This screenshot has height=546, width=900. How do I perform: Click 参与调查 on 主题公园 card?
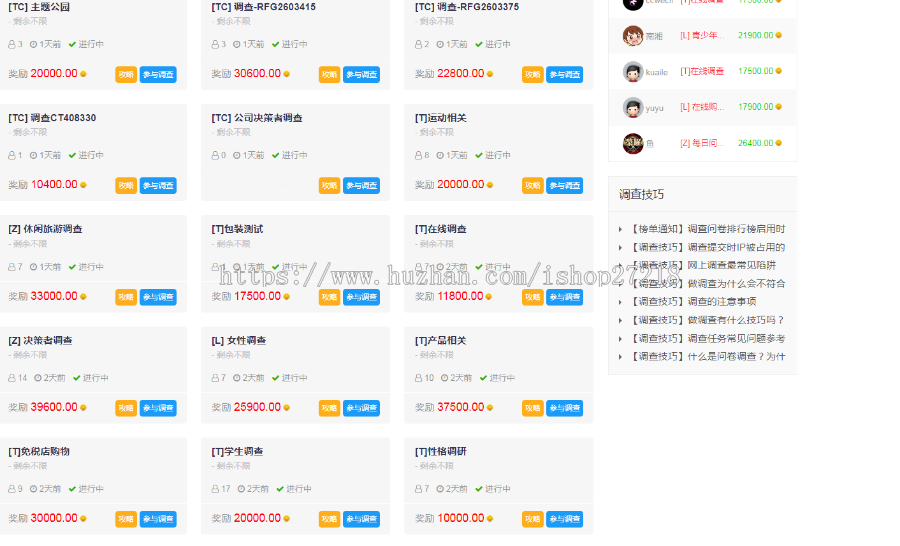[158, 75]
